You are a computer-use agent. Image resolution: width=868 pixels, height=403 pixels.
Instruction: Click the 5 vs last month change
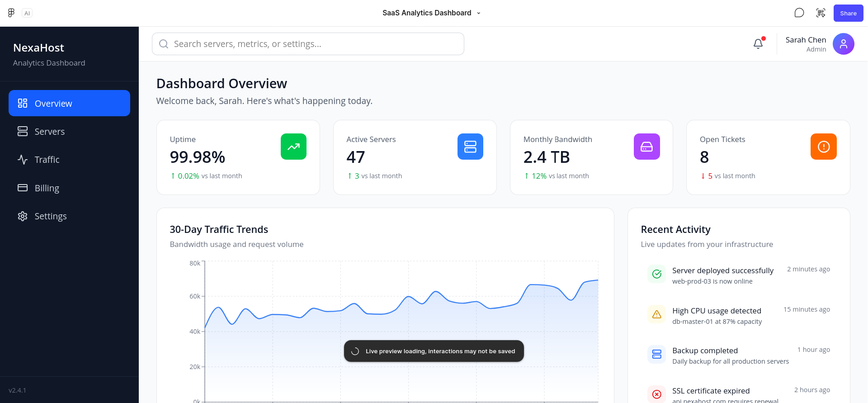(x=727, y=176)
